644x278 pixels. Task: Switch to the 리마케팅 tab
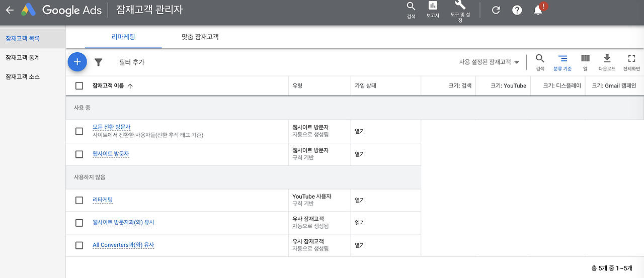(123, 37)
